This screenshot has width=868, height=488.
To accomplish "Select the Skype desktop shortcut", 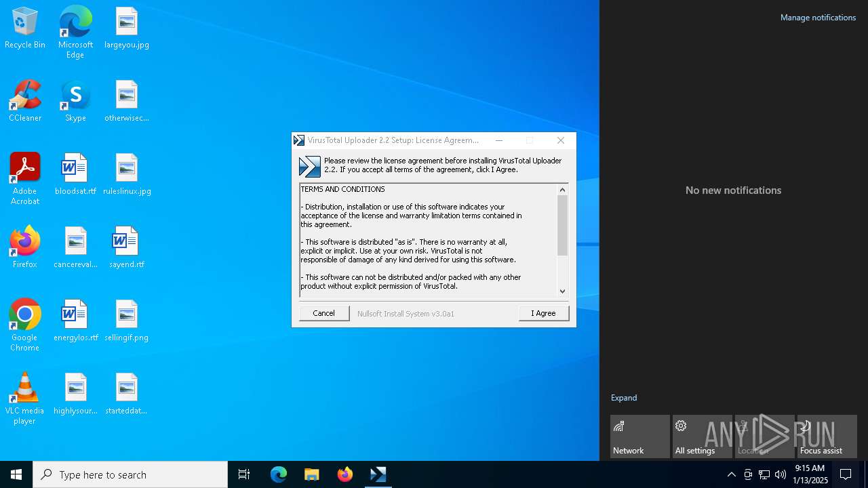I will 75,101.
